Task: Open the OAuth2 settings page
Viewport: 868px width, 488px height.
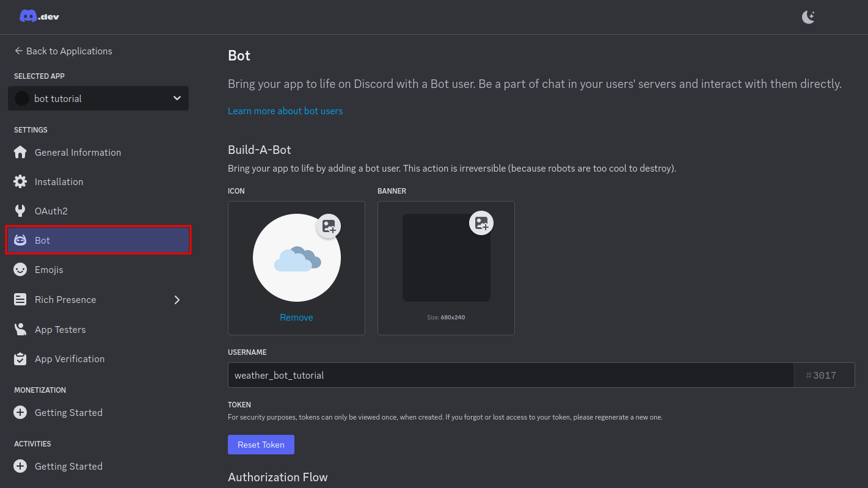Action: point(51,211)
